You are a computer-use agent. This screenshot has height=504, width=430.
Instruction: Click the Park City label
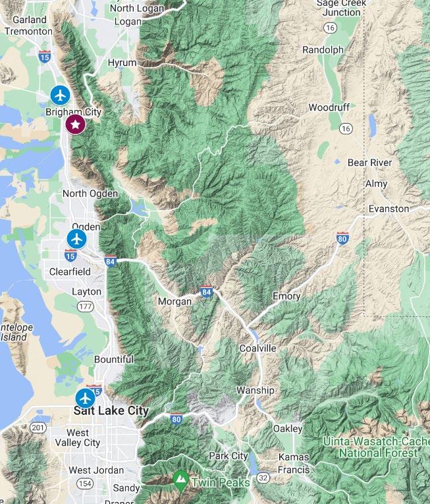[228, 455]
